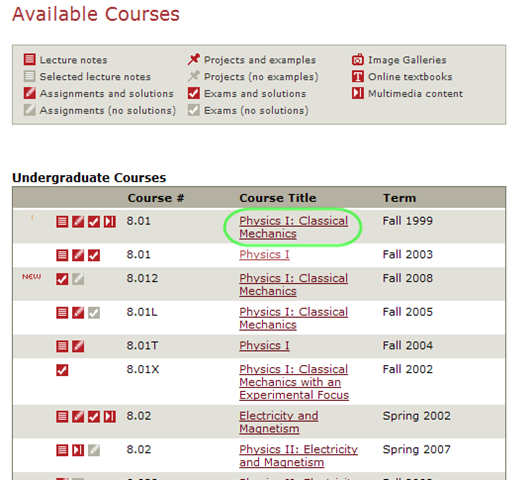Image resolution: width=530 pixels, height=480 pixels.
Task: Click the Lecture notes legend label
Action: [x=73, y=60]
